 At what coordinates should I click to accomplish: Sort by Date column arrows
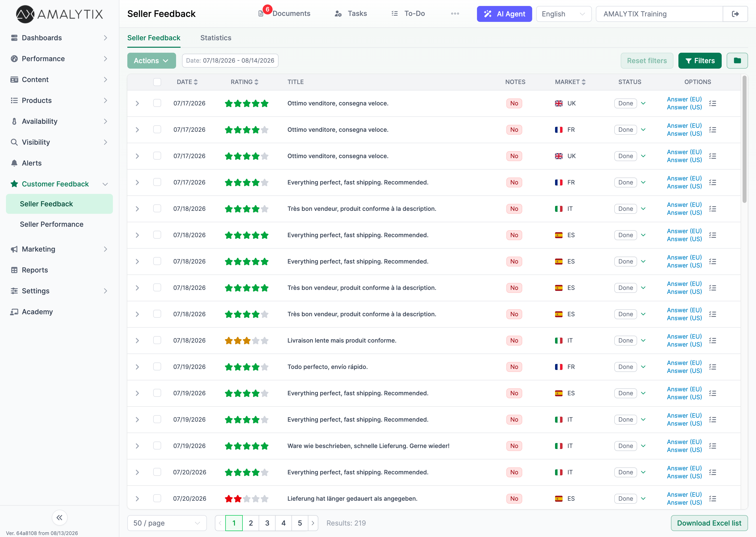[x=196, y=82]
